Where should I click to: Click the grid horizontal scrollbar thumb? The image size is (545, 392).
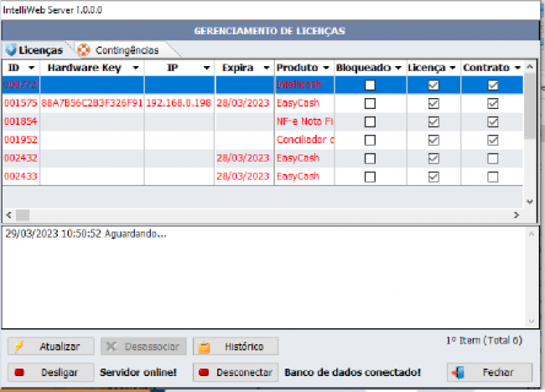tap(23, 215)
